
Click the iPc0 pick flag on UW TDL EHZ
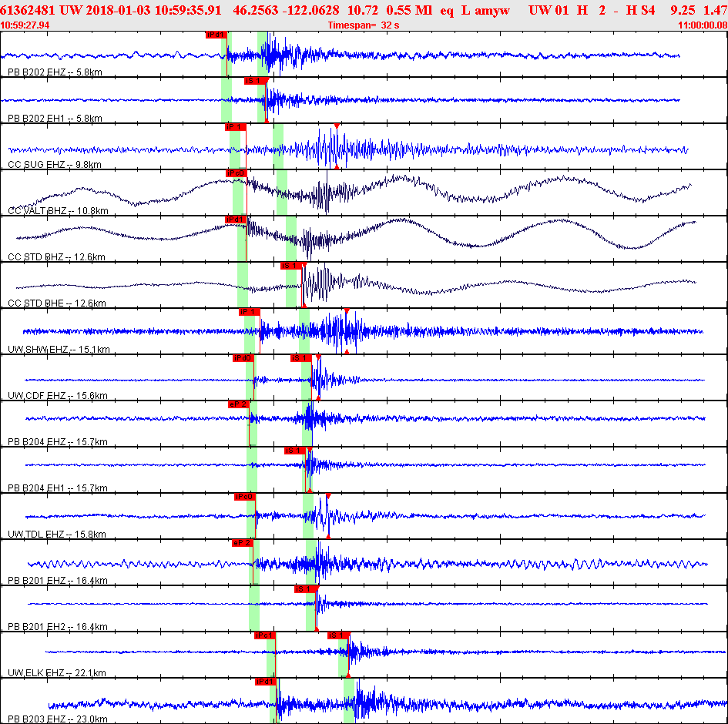pyautogui.click(x=245, y=497)
